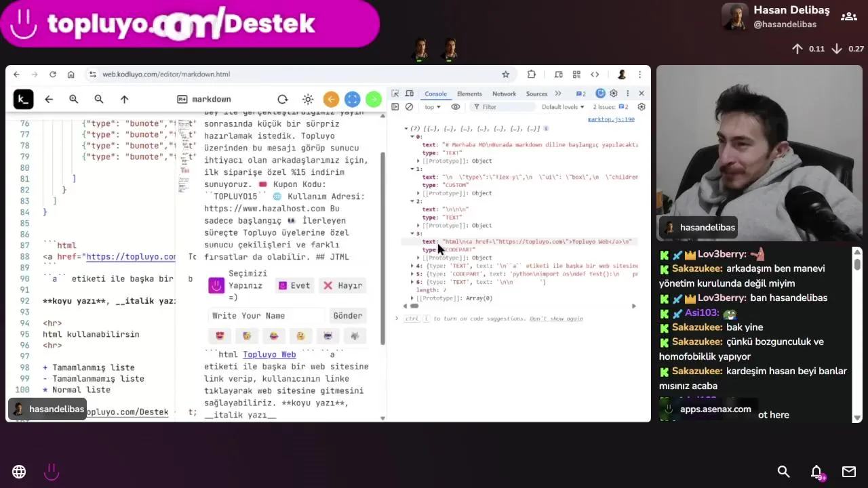Zoom in with the plus magnifier icon
This screenshot has height=488, width=868.
74,99
